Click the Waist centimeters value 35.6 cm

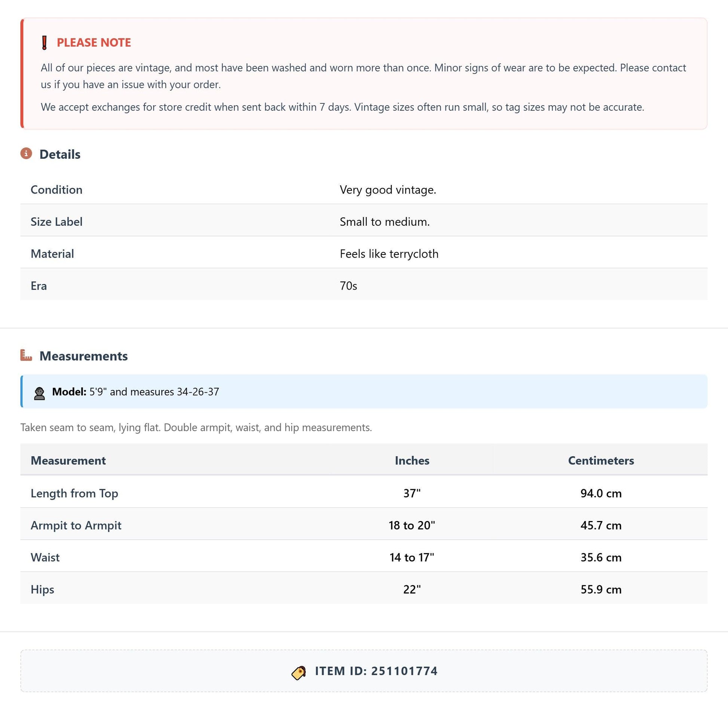[x=601, y=557]
